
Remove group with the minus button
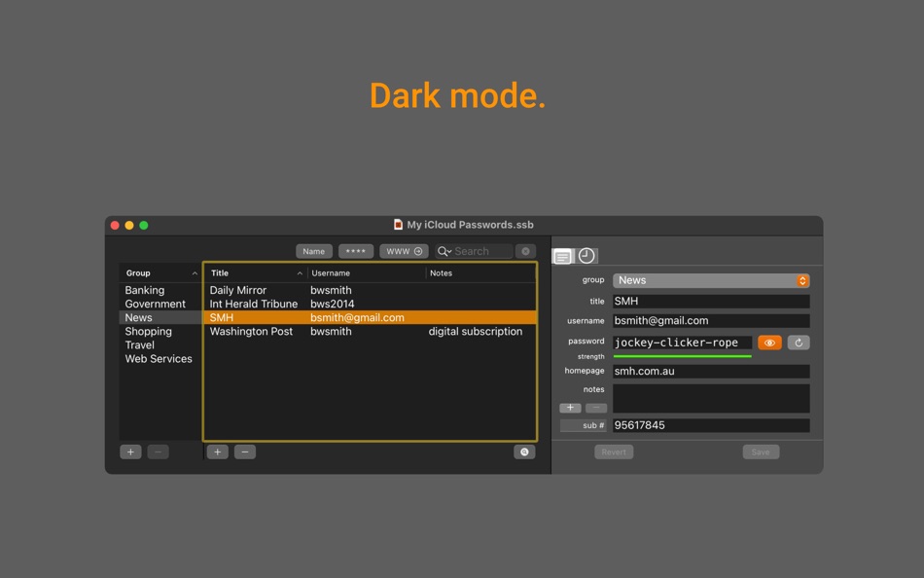158,452
